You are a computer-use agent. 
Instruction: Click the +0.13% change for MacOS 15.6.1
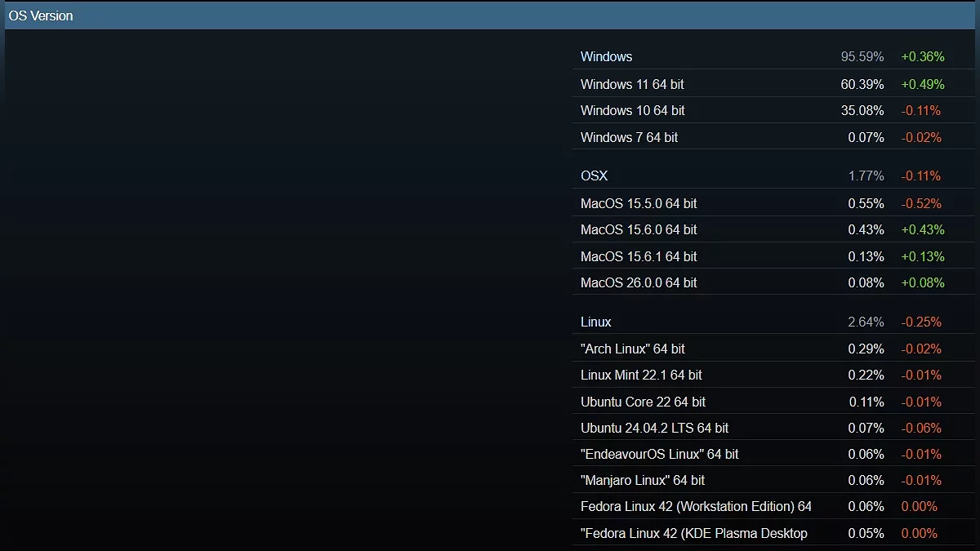coord(923,256)
